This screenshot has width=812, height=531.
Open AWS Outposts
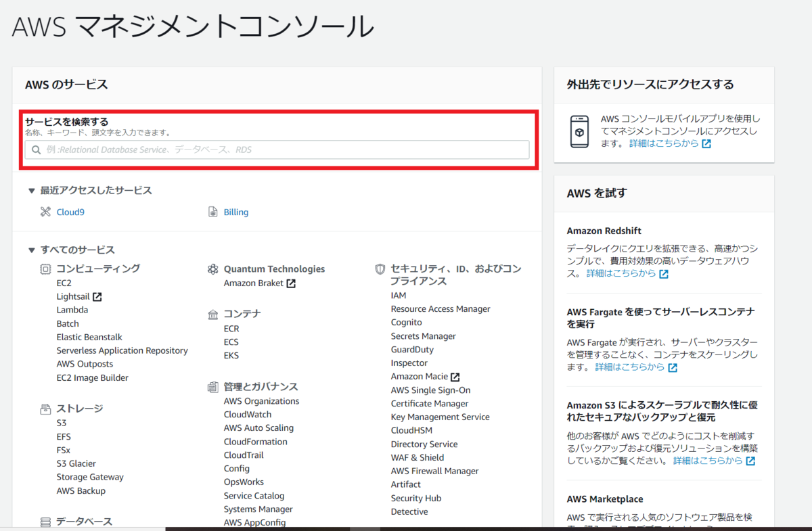click(x=85, y=364)
